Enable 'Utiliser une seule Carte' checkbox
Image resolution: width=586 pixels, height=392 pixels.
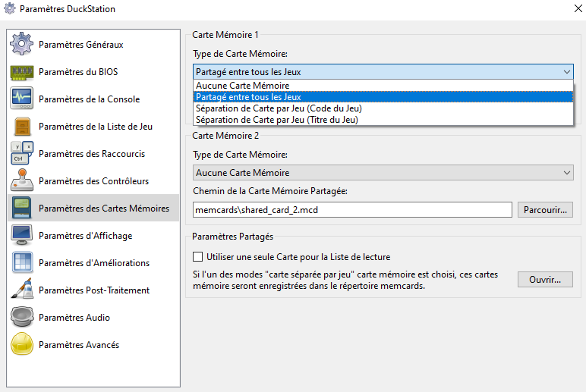coord(199,257)
